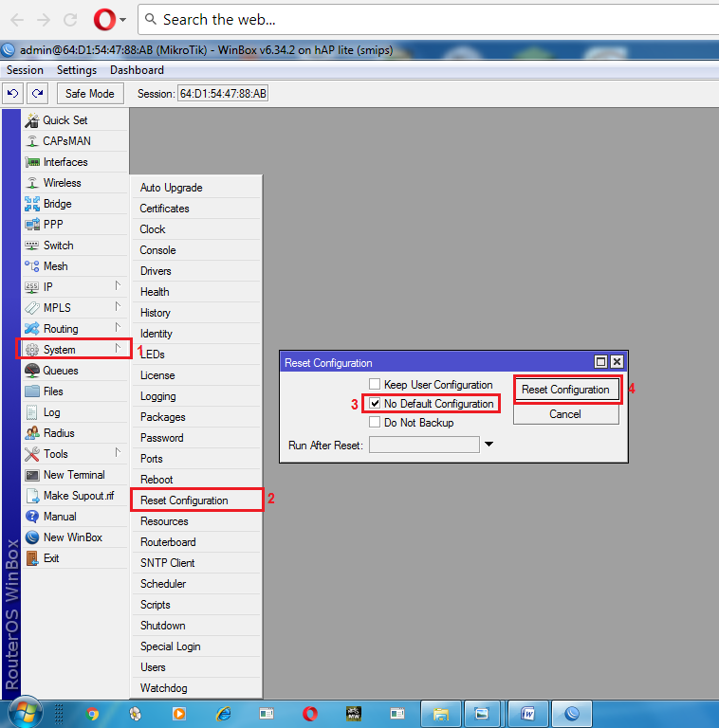The width and height of the screenshot is (719, 728).
Task: Click the Make Supout.rif document icon
Action: point(32,496)
